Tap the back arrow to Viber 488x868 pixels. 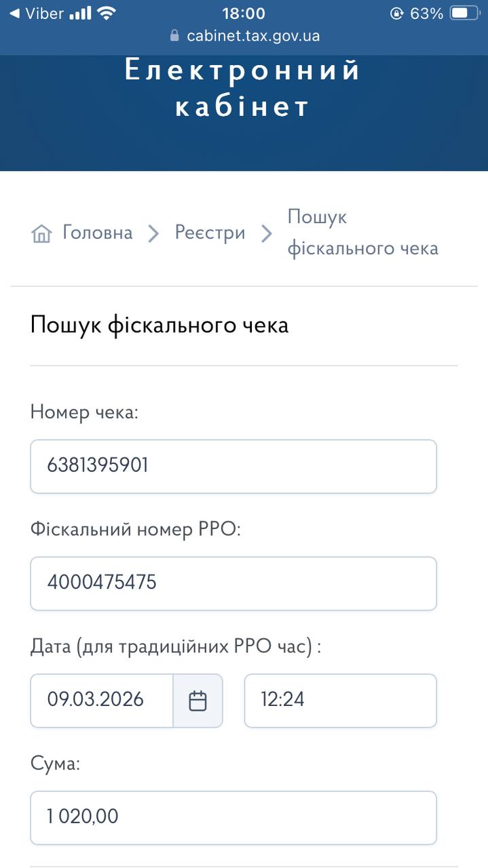coord(14,14)
